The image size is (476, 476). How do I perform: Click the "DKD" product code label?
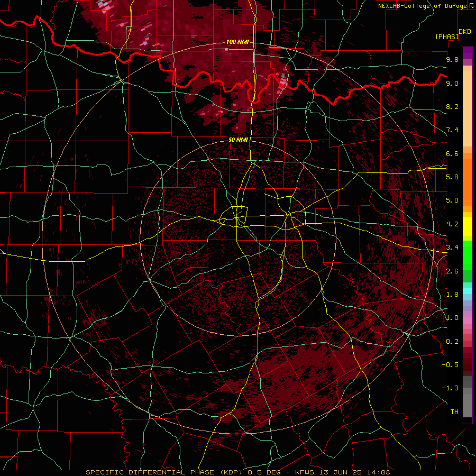[465, 32]
